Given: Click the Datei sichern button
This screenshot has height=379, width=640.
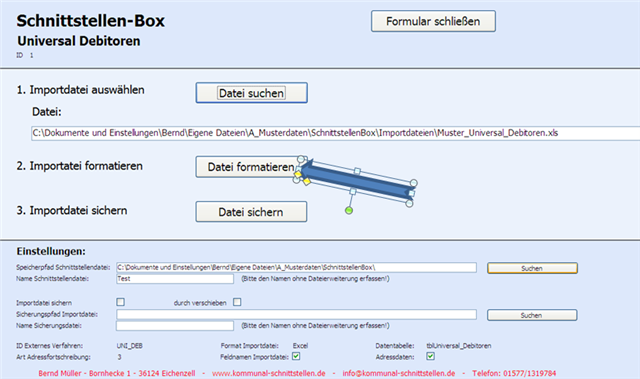Looking at the screenshot, I should coord(251,212).
